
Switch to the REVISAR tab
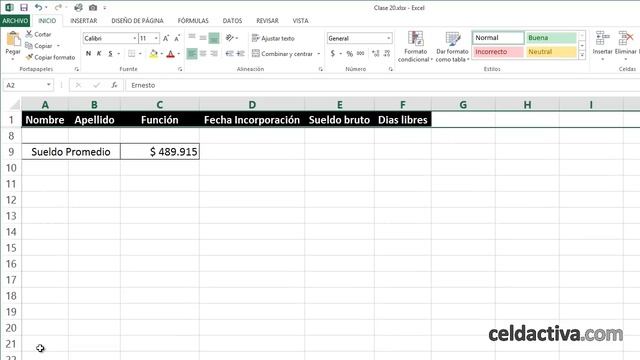pyautogui.click(x=267, y=21)
